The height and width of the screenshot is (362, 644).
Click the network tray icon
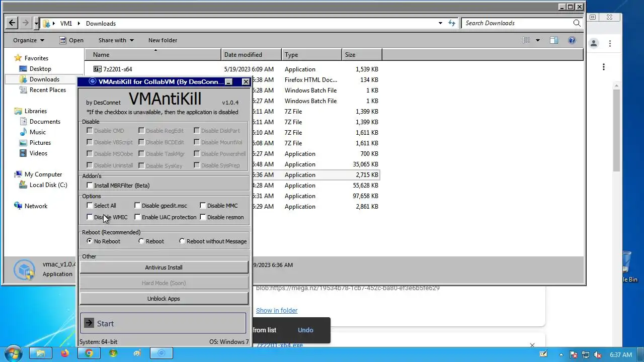[x=585, y=354]
